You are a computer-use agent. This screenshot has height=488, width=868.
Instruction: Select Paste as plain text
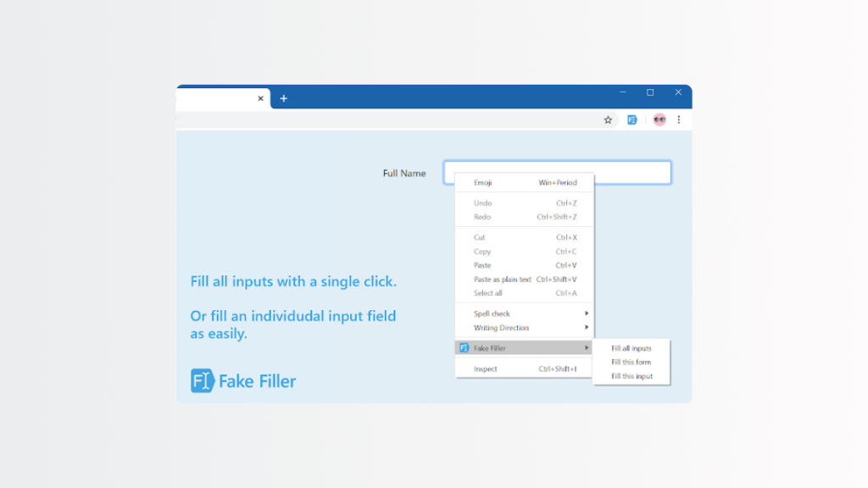point(525,280)
